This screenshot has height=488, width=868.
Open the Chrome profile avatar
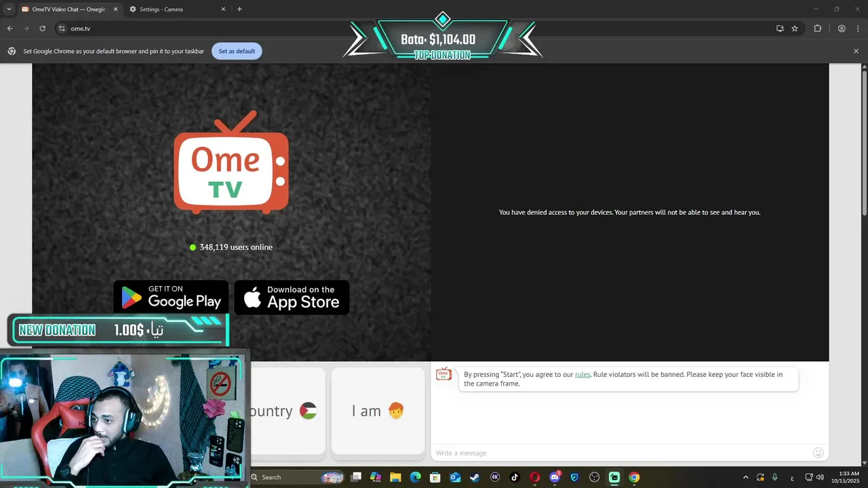(842, 28)
